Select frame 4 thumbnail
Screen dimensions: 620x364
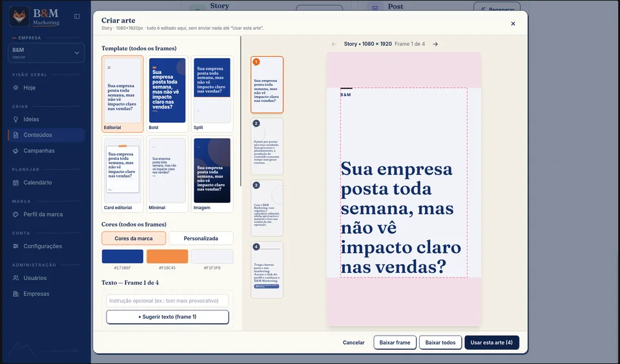(267, 270)
